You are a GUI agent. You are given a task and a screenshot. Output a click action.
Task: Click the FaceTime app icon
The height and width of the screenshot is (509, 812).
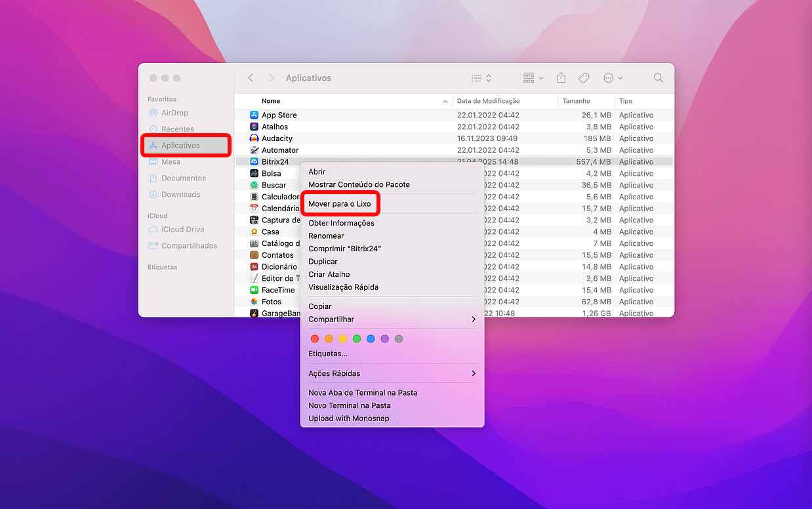[254, 290]
